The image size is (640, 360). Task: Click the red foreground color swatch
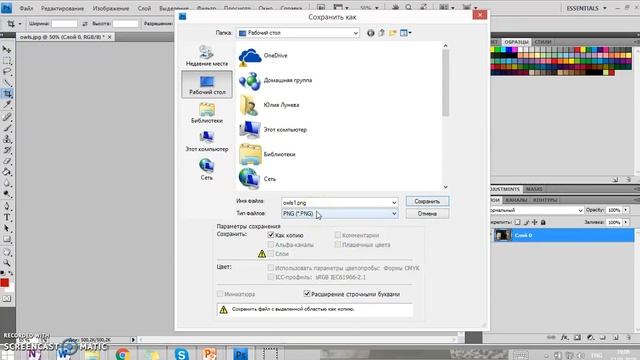[x=4, y=282]
